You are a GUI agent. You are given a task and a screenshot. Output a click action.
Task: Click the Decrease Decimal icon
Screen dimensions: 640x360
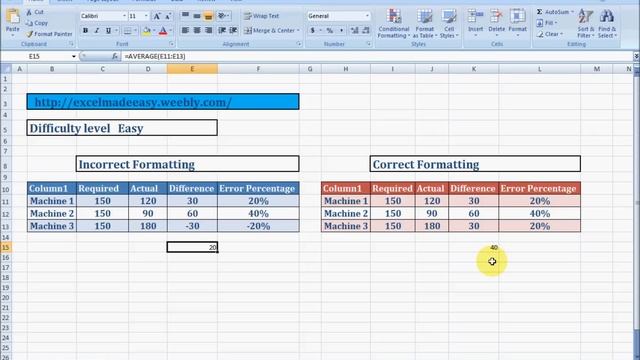[366, 31]
